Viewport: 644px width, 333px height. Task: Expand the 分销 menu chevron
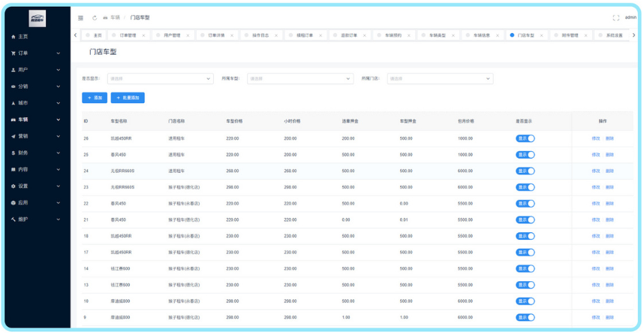59,86
